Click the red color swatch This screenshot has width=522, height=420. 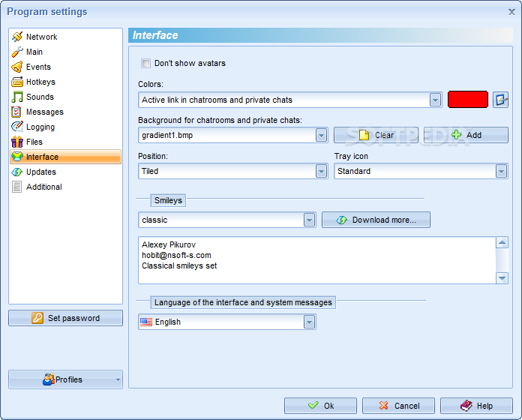coord(468,100)
